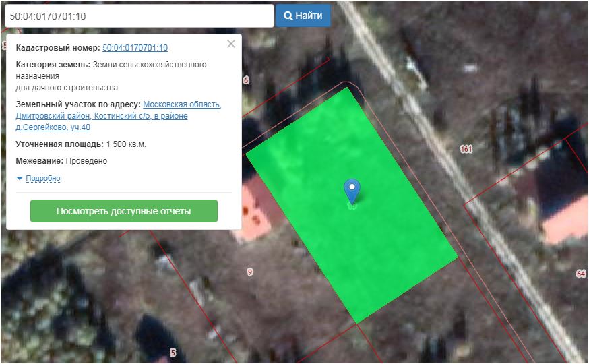Click the cadastral number search input field
The width and height of the screenshot is (589, 364).
tap(138, 16)
